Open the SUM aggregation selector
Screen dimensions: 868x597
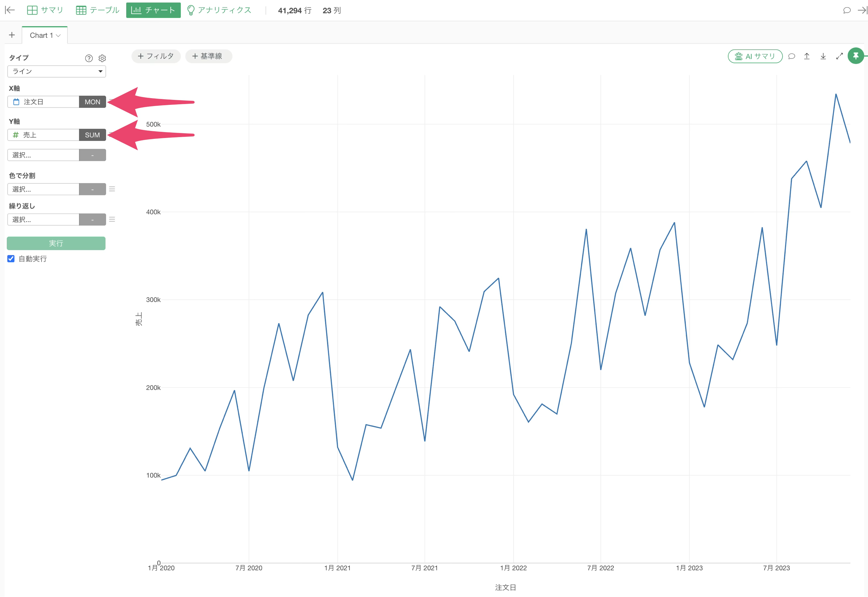click(92, 135)
